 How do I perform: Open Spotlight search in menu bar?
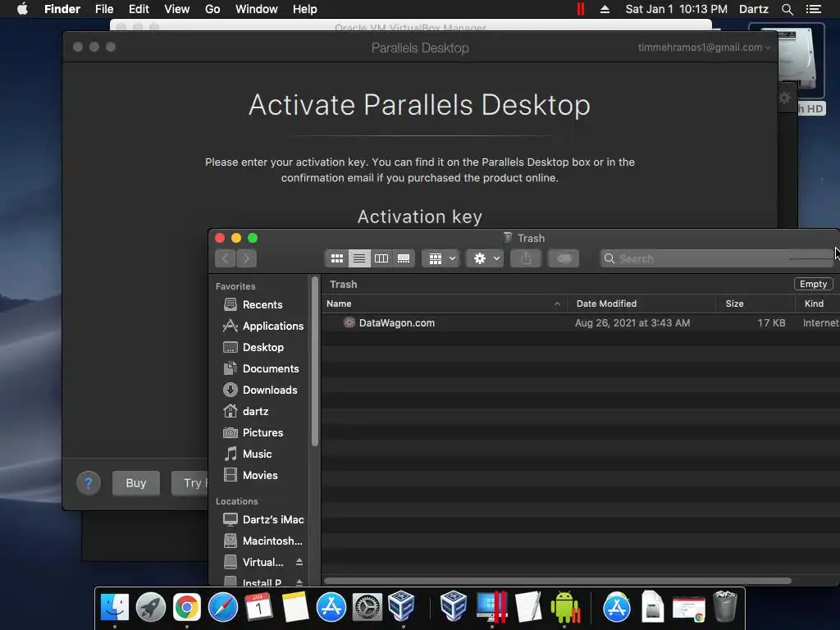(x=787, y=9)
